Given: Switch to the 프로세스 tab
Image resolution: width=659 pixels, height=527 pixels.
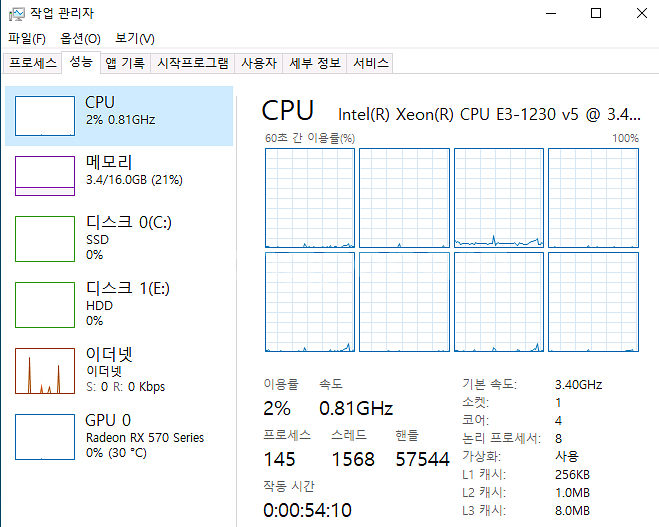Looking at the screenshot, I should point(33,64).
